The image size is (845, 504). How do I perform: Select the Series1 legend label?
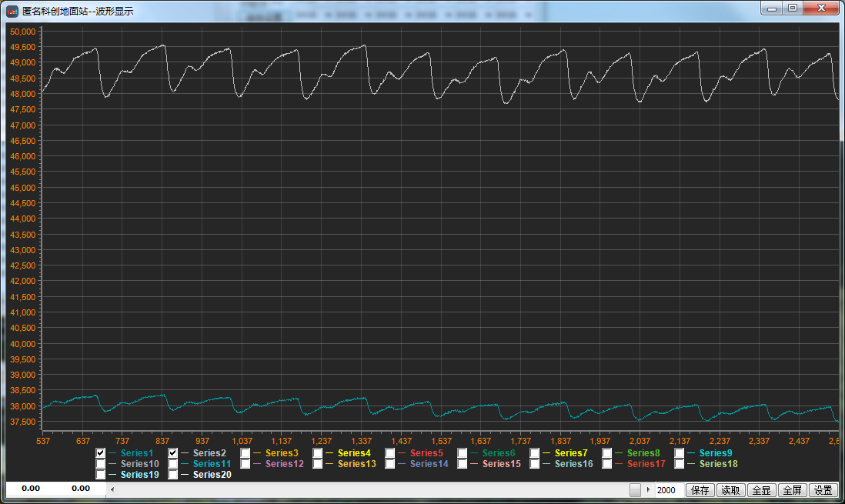click(x=137, y=452)
